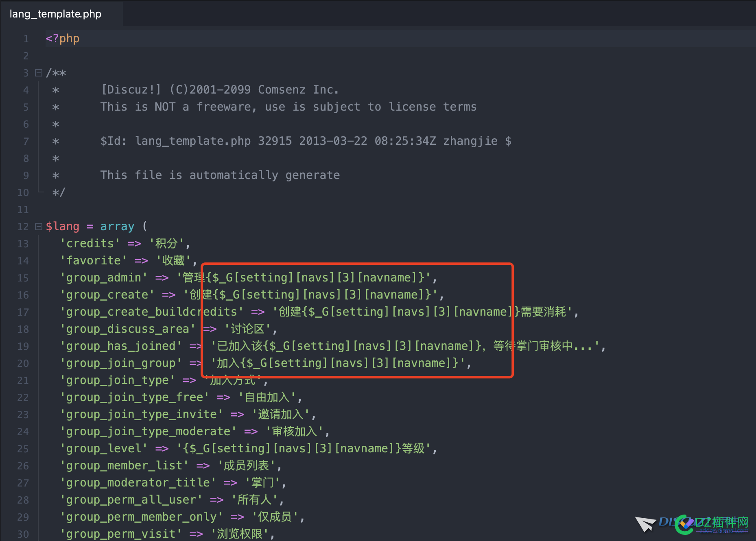Click the '成员列表' value on line 26
This screenshot has width=756, height=541.
pyautogui.click(x=247, y=465)
